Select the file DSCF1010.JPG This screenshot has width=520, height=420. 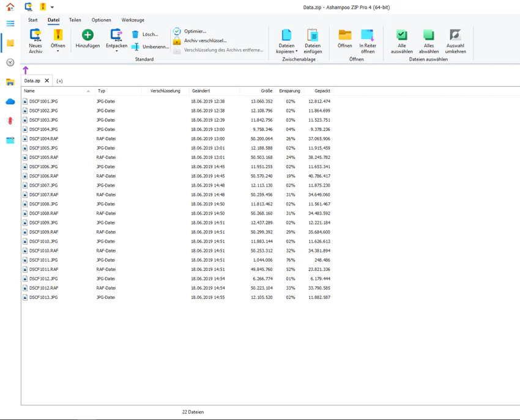click(43, 241)
